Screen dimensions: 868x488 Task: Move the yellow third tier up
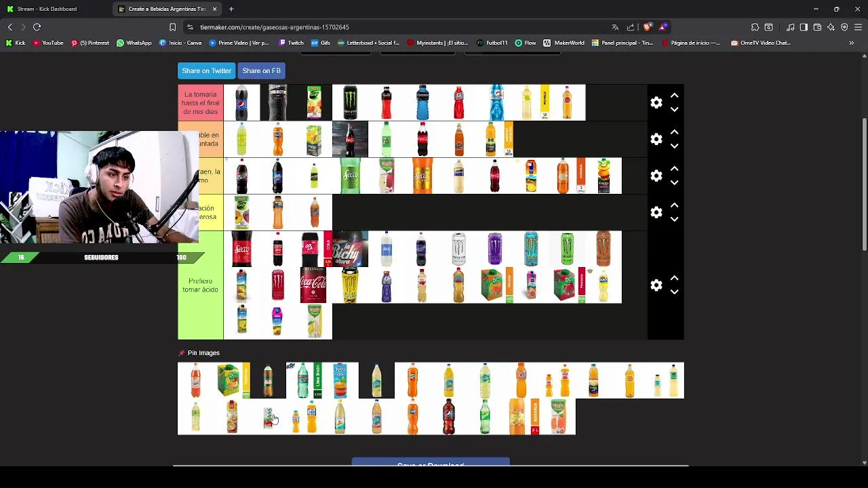(x=674, y=169)
